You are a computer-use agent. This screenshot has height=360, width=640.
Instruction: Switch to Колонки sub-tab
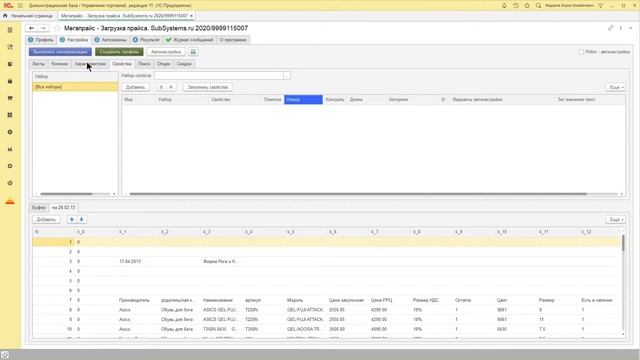tap(60, 64)
